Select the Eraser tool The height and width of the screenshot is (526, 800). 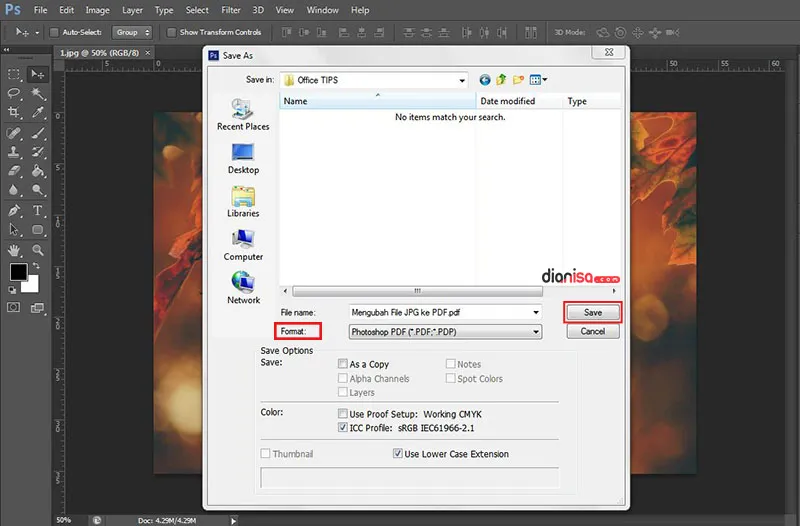pyautogui.click(x=14, y=171)
